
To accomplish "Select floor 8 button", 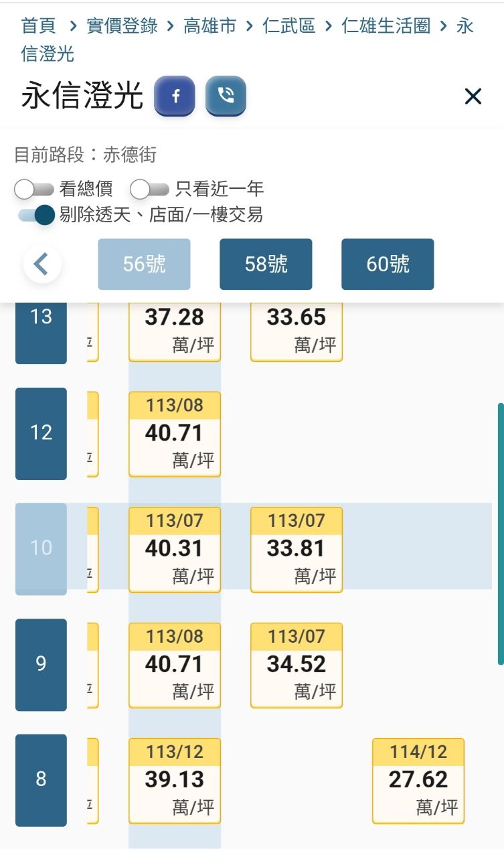I will [40, 781].
